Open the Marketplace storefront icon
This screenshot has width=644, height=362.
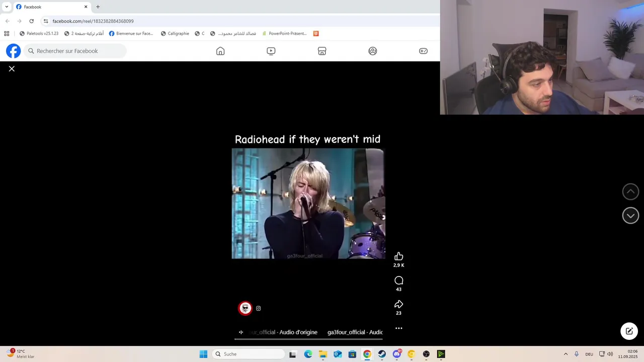(322, 51)
